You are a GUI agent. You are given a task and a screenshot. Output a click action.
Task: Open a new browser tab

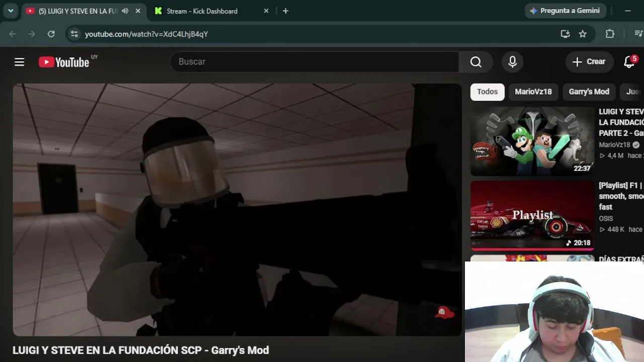pyautogui.click(x=285, y=11)
